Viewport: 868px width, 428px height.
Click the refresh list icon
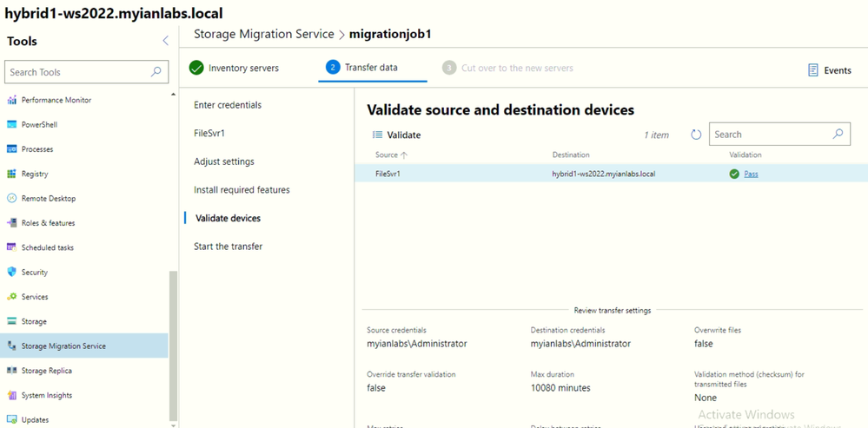click(696, 135)
